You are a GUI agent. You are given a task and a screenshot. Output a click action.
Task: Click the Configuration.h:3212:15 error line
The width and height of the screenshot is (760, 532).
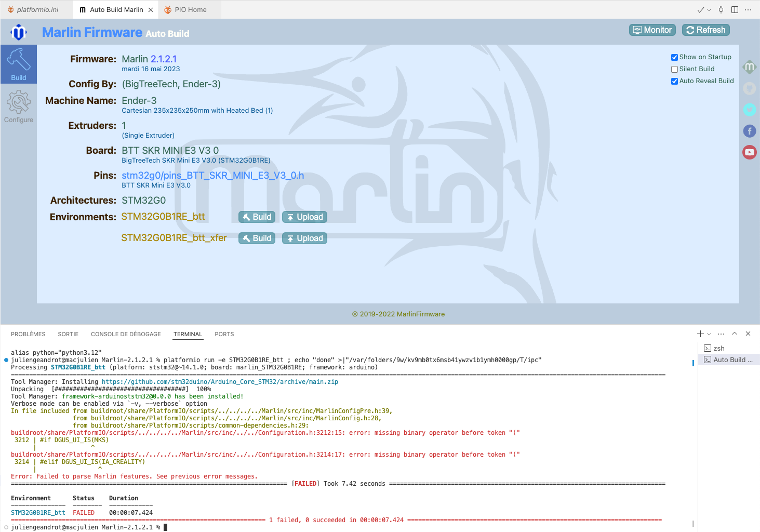click(265, 433)
